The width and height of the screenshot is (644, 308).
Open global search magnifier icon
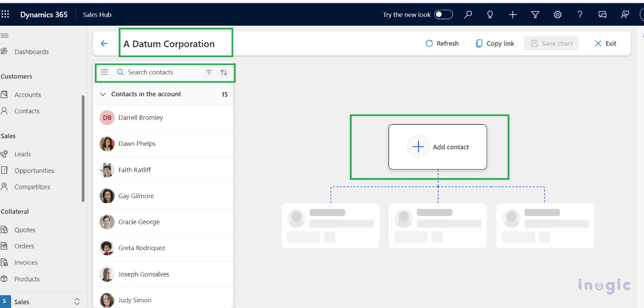pos(468,14)
